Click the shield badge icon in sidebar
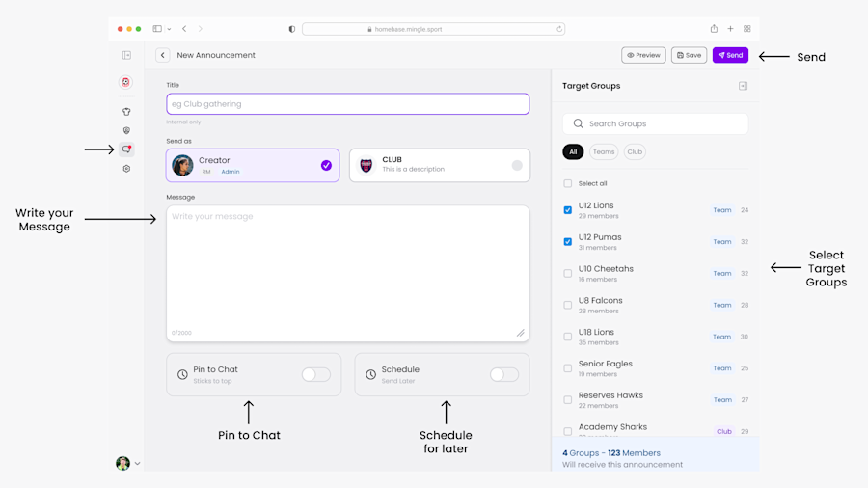This screenshot has width=868, height=488. [x=126, y=130]
